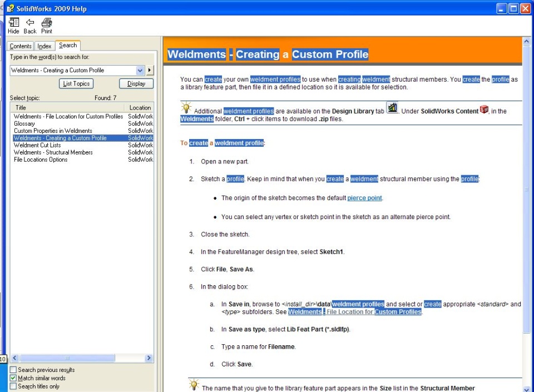Click the Design Library tab icon

pos(392,108)
